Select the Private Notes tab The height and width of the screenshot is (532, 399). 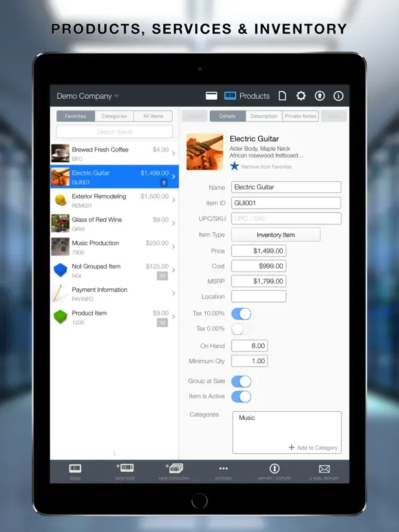coord(300,116)
